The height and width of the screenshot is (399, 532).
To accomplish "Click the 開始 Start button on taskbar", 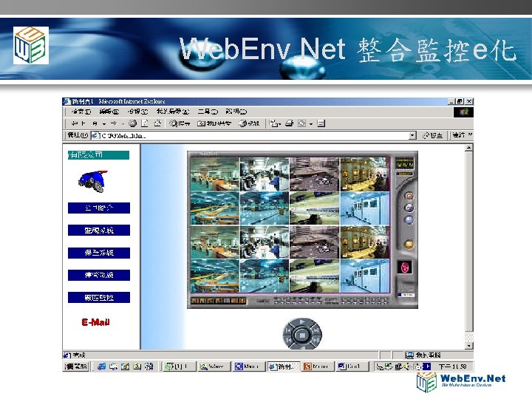I will [x=76, y=366].
